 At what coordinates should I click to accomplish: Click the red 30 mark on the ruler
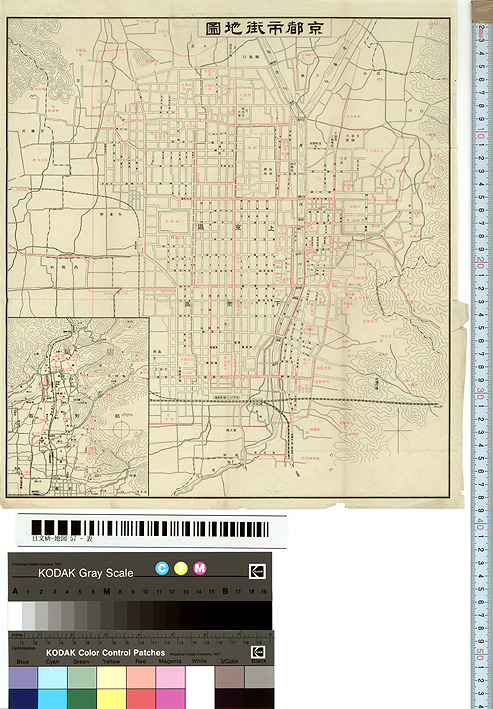pos(480,397)
